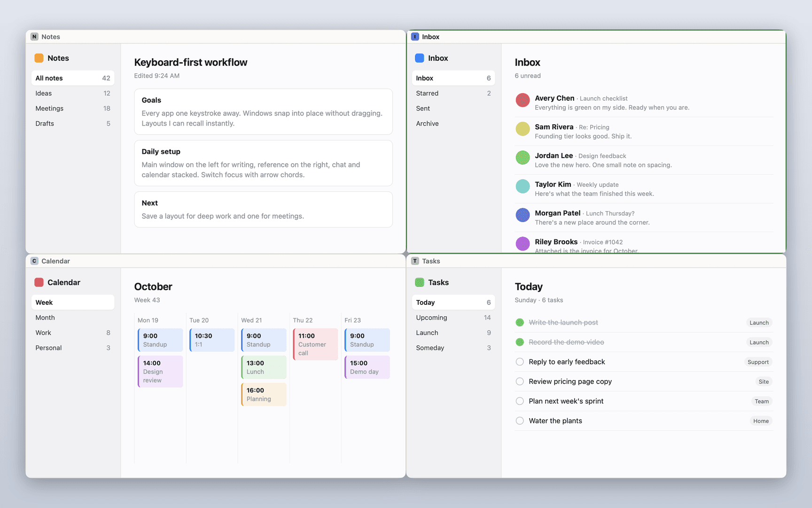
Task: Click the orange Notes app icon in sidebar
Action: (x=39, y=58)
